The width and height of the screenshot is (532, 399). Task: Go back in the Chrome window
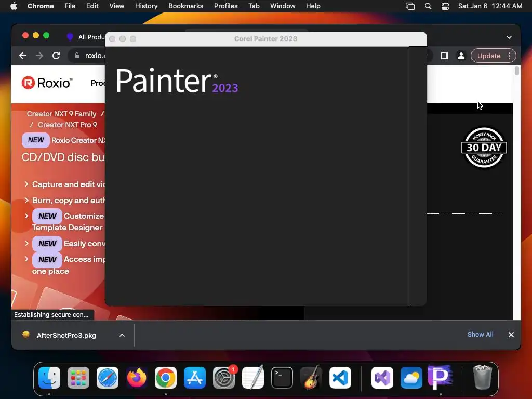coord(23,56)
